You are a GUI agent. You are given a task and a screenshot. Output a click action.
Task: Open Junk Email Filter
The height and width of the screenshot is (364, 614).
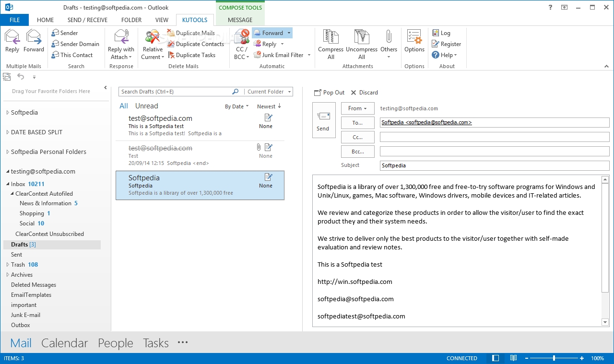pos(282,55)
